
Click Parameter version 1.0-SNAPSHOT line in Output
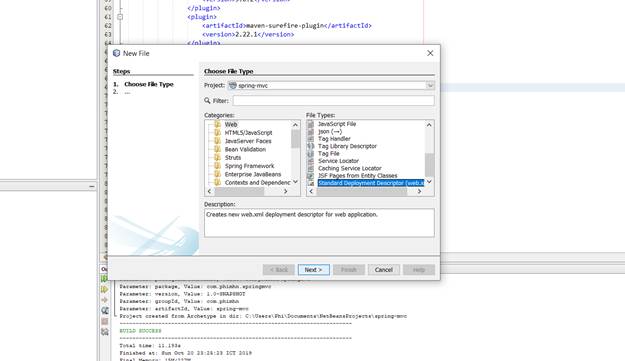click(x=182, y=294)
